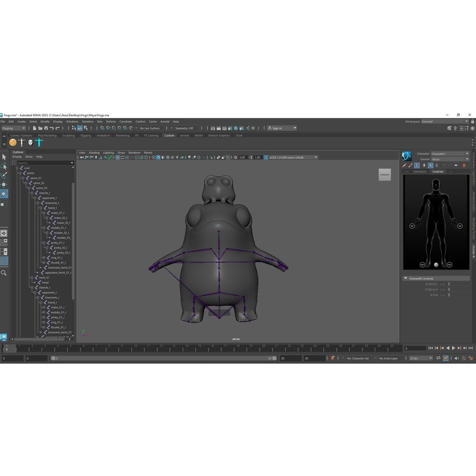This screenshot has height=476, width=476.
Task: Click the Snap to Grids magnet icon
Action: [102, 128]
